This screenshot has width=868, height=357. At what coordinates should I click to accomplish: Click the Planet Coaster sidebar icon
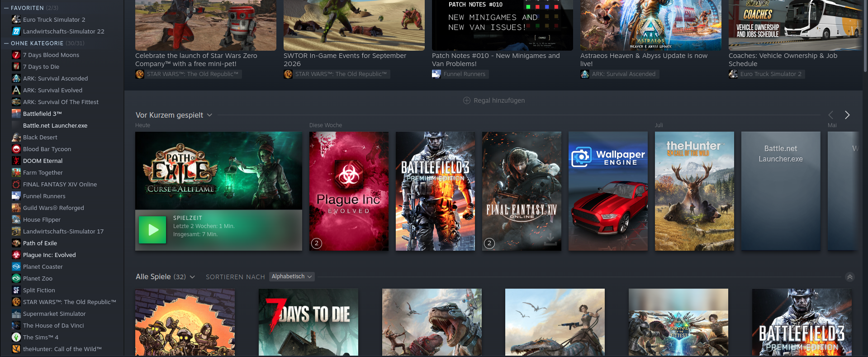point(16,267)
